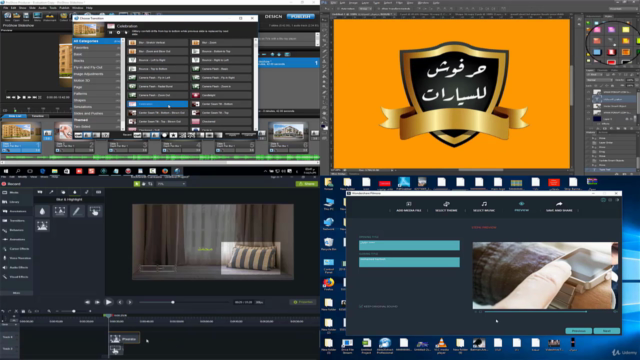Select the Interactive Hotspot annotation in Camtasia

(x=95, y=211)
